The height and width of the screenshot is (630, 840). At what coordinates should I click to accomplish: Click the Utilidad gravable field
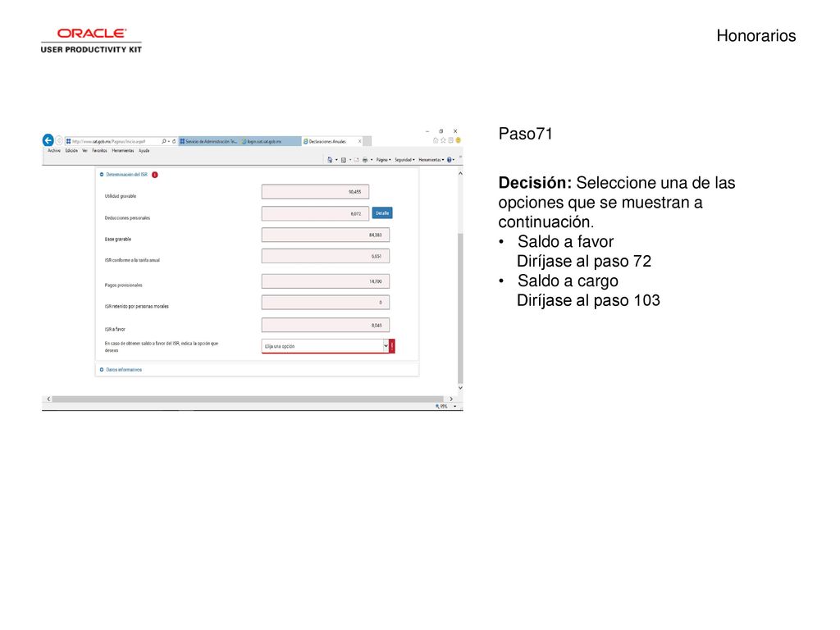pos(315,192)
